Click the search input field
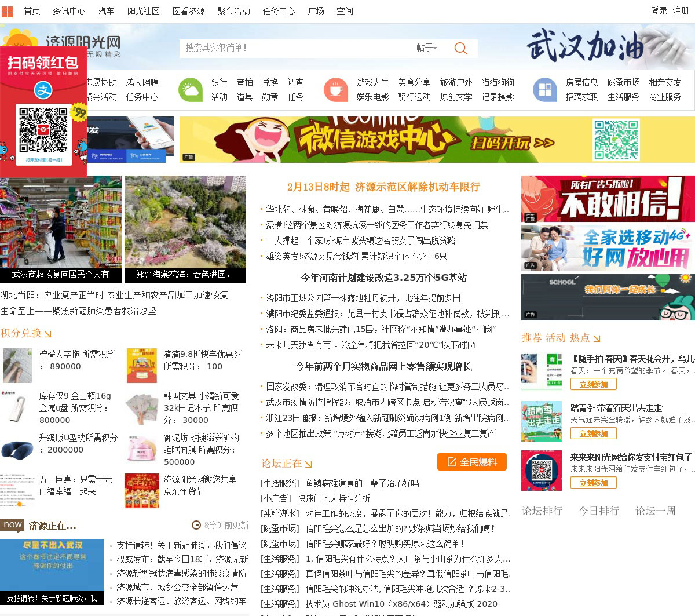This screenshot has height=616, width=695. 295,48
